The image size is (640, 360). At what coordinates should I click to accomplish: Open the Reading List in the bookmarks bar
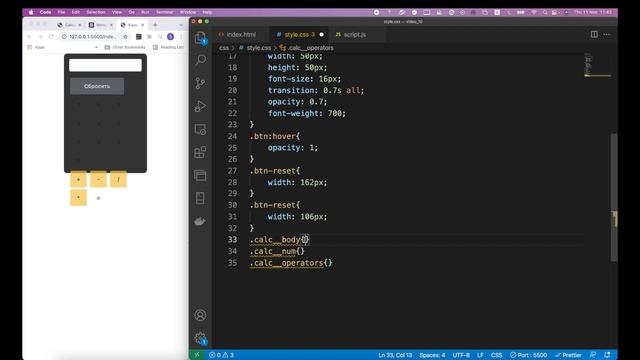pos(168,47)
